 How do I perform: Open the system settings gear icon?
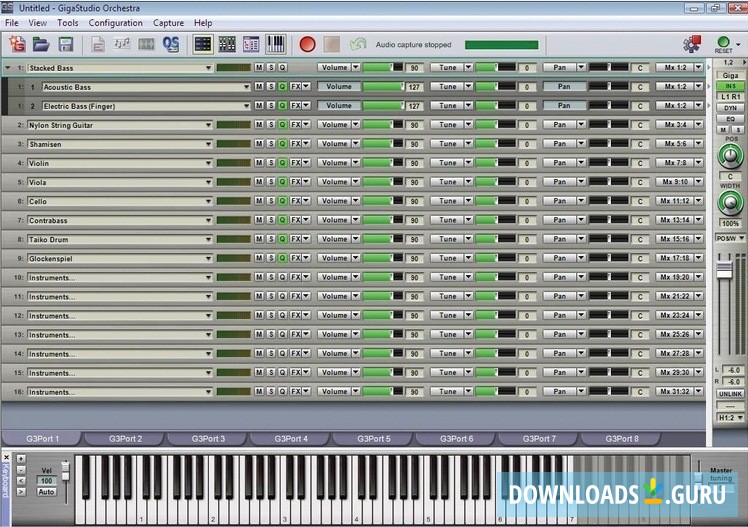coord(692,44)
